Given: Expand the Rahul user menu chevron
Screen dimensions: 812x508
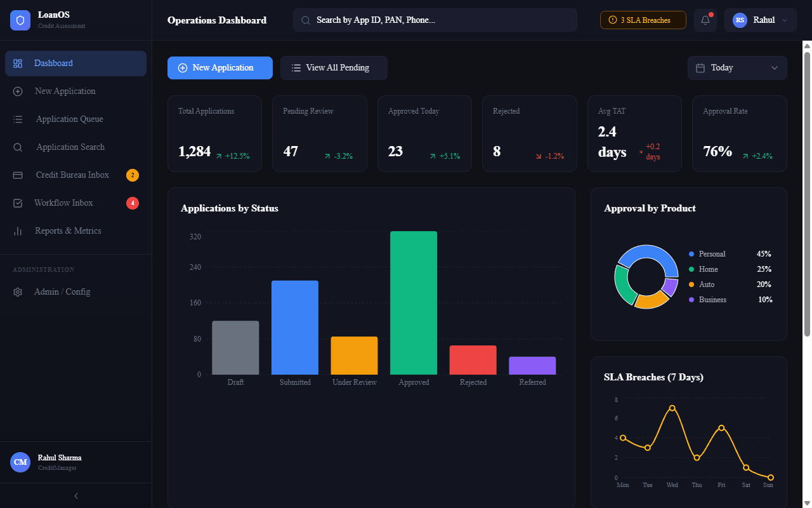Looking at the screenshot, I should pyautogui.click(x=785, y=20).
